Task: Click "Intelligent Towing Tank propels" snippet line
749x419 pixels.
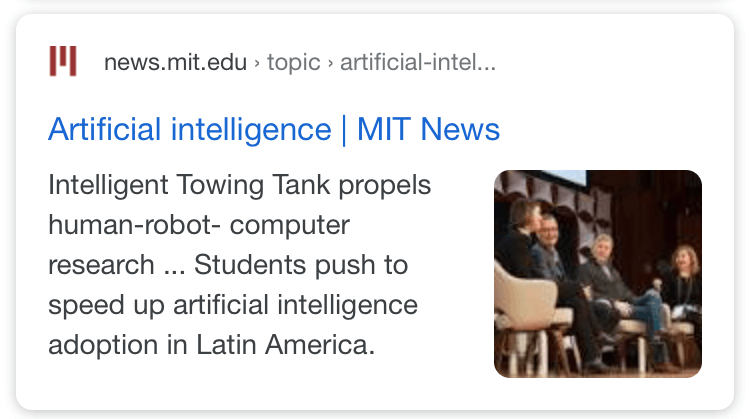Action: tap(239, 186)
